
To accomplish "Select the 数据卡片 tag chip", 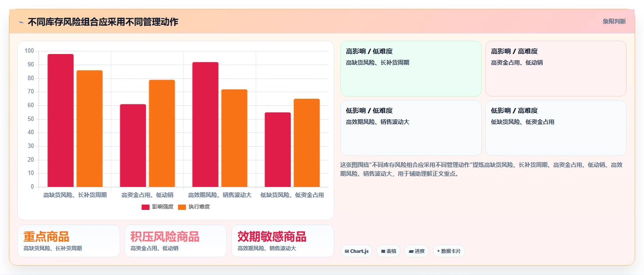I will (449, 251).
